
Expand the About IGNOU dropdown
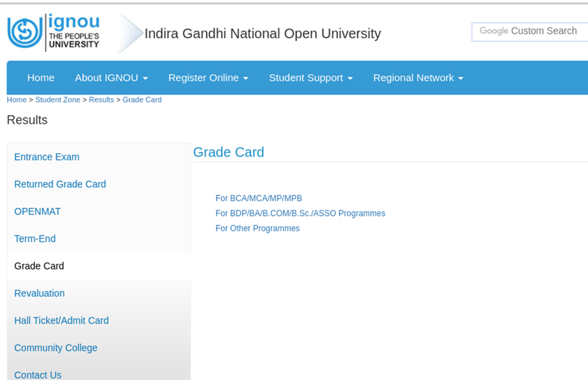[111, 78]
